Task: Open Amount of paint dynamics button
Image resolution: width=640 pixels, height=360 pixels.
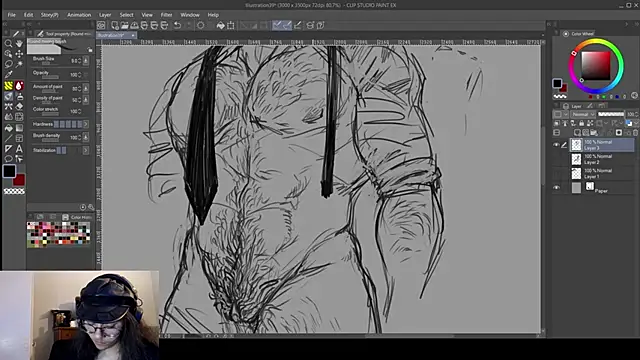Action: [86, 88]
